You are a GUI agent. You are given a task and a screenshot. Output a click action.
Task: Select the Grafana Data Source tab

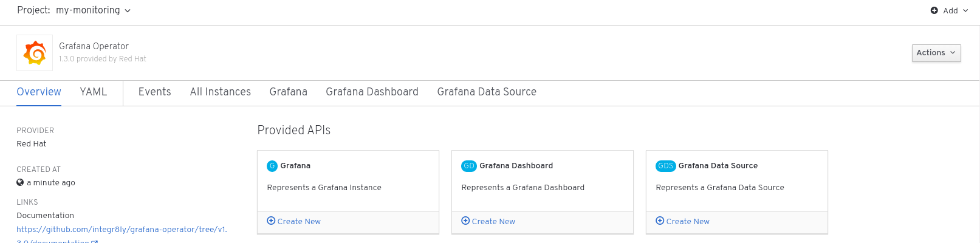[487, 92]
